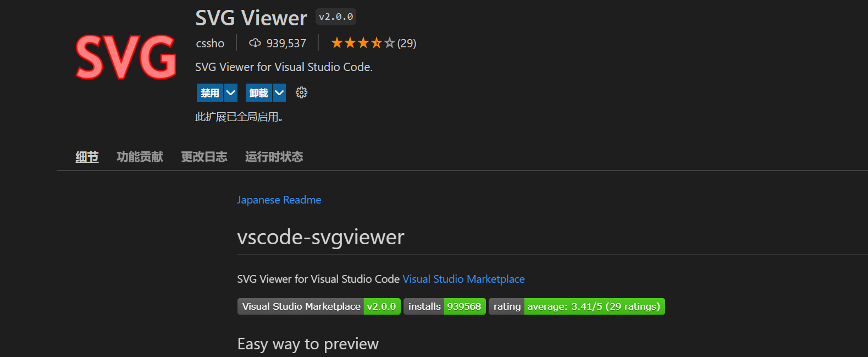
Task: Click the installs 939568 badge
Action: point(445,306)
